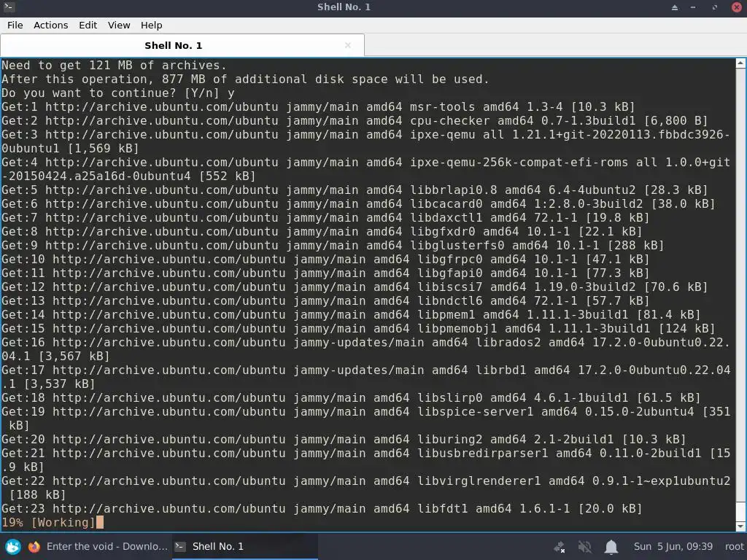
Task: Click the 'Get:14' libpmem1 line
Action: point(351,314)
